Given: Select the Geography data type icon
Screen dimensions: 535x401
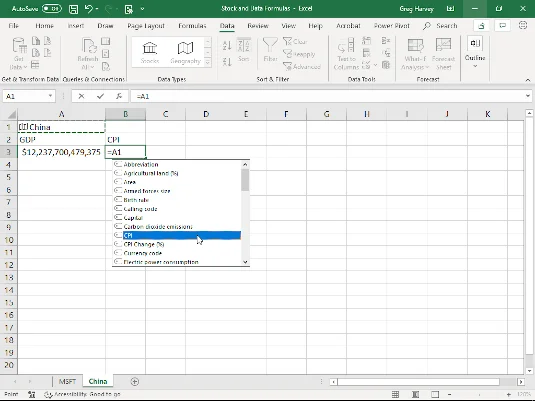Looking at the screenshot, I should tap(185, 53).
